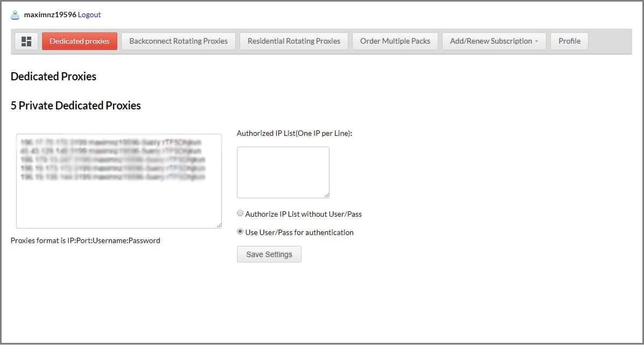The image size is (644, 345).
Task: Click the 5 Private Dedicated Proxies heading
Action: click(x=75, y=106)
